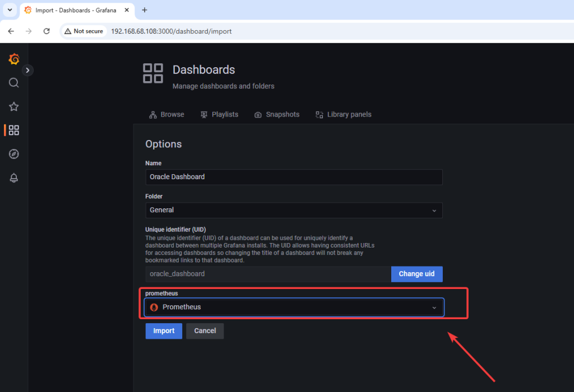Image resolution: width=574 pixels, height=392 pixels.
Task: Switch to the Browse tab
Action: tap(166, 114)
